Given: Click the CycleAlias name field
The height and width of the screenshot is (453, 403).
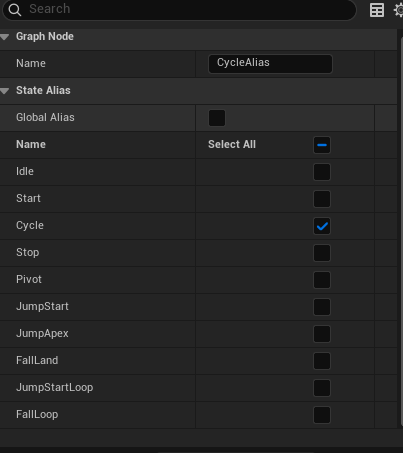Looking at the screenshot, I should [x=270, y=64].
